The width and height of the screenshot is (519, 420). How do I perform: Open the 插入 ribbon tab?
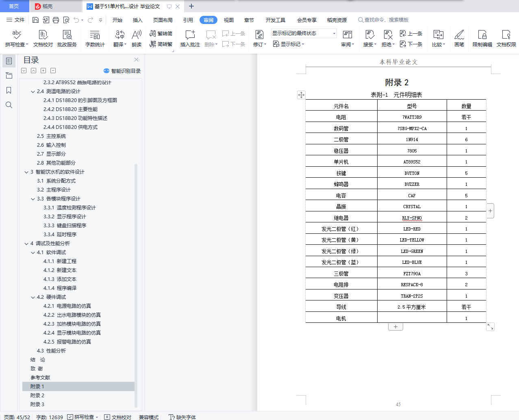[x=138, y=20]
